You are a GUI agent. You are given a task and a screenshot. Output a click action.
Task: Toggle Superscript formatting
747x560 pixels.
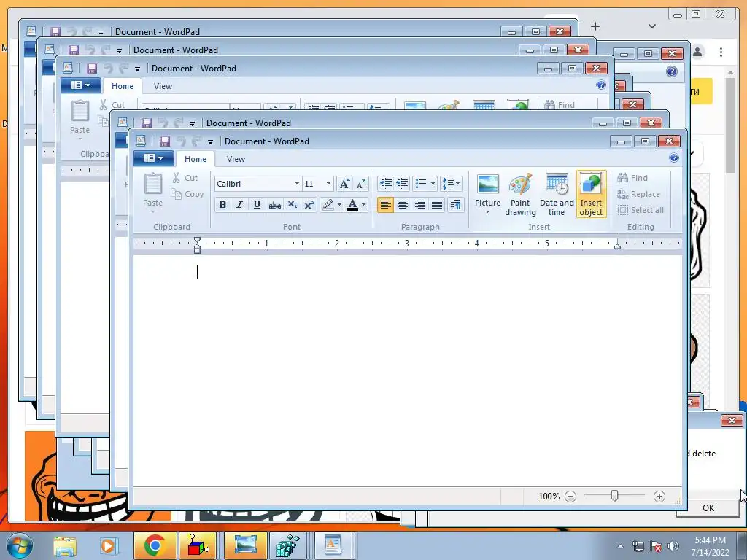click(309, 205)
